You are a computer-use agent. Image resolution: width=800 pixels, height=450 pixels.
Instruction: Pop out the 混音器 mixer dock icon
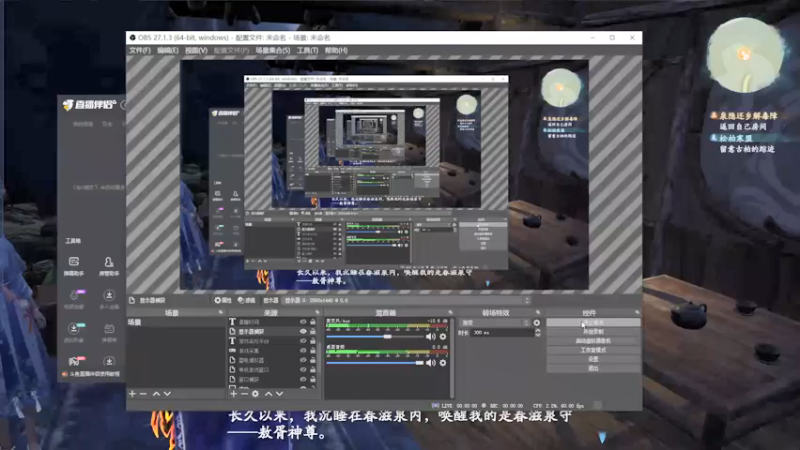pos(450,312)
